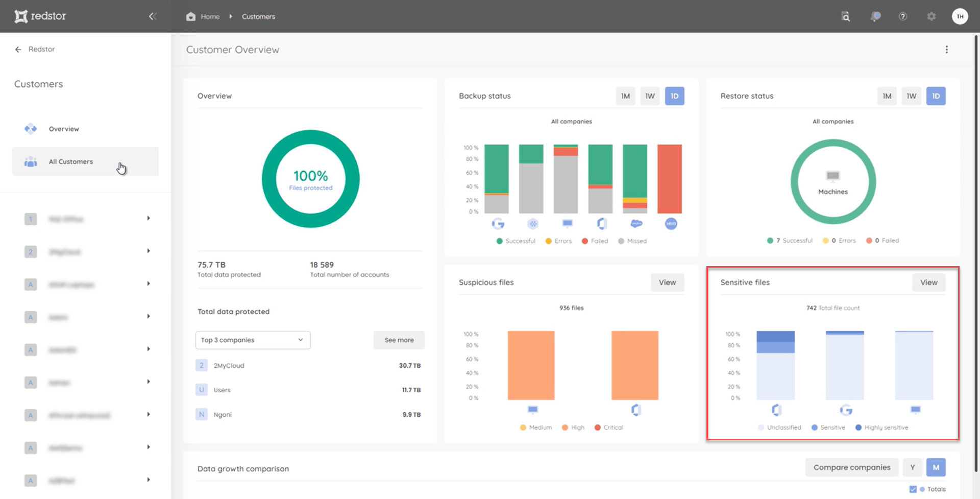This screenshot has height=499, width=980.
Task: Click the All Customers people icon
Action: (31, 162)
